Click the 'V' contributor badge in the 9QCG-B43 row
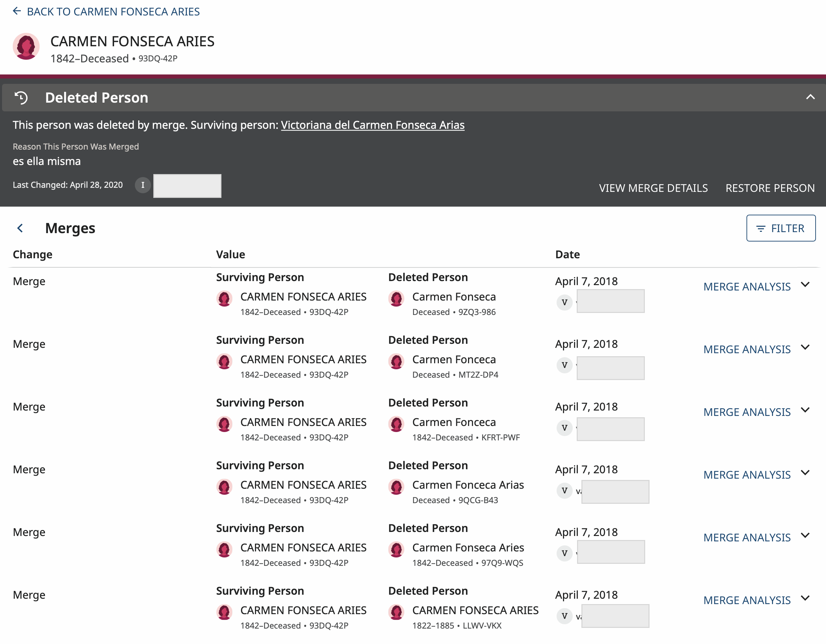The height and width of the screenshot is (644, 826). point(564,491)
